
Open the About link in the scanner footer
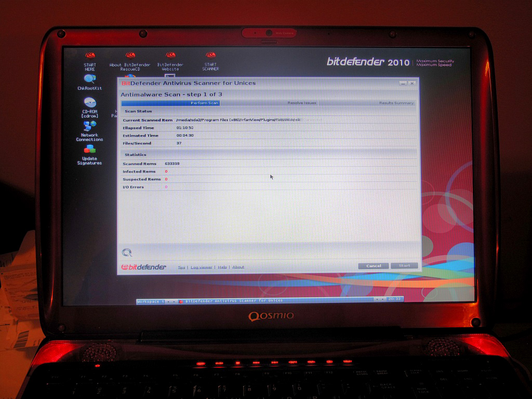[238, 267]
